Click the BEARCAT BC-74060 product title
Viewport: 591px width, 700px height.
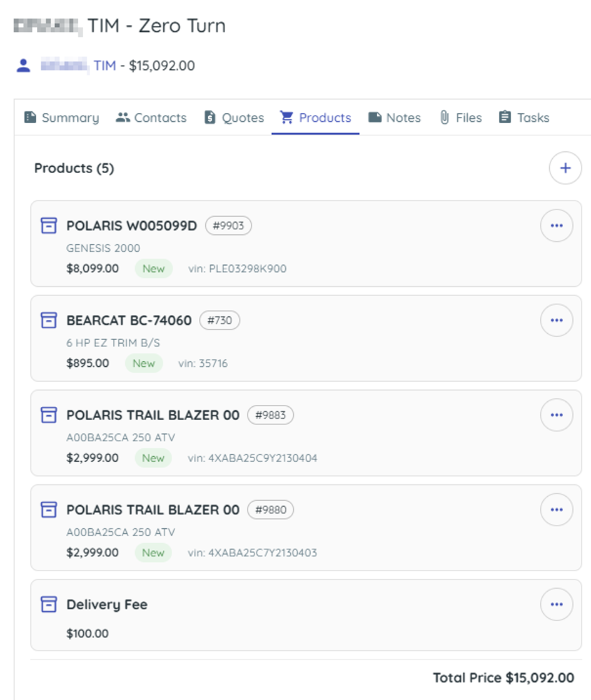click(x=129, y=320)
